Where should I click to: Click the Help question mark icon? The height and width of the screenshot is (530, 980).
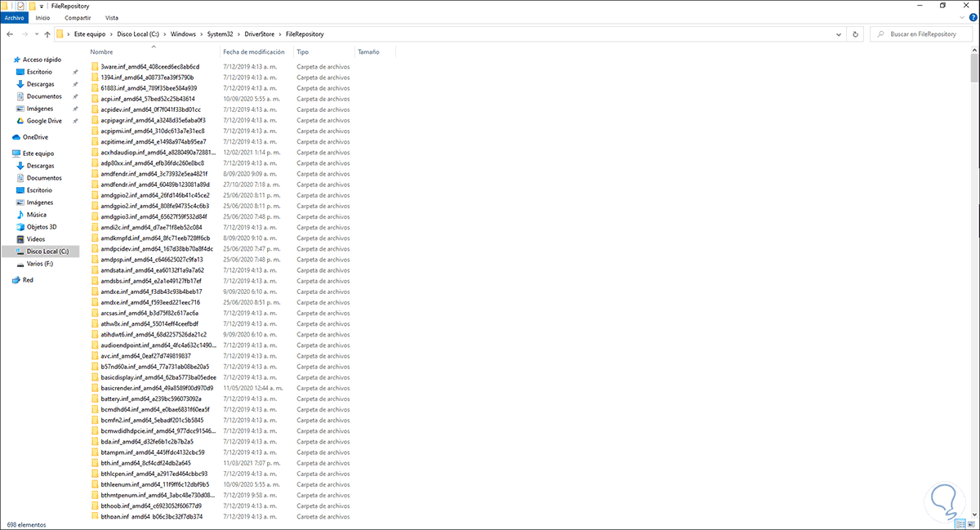(x=973, y=17)
